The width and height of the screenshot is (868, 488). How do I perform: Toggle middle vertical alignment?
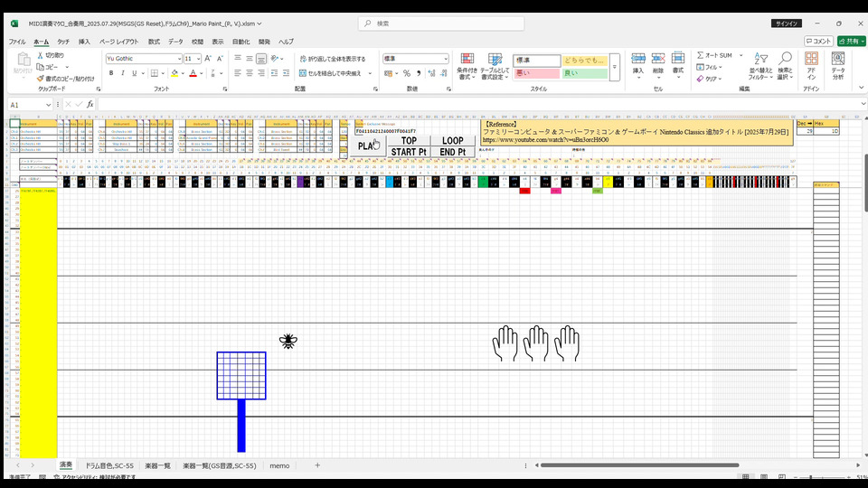(x=249, y=59)
